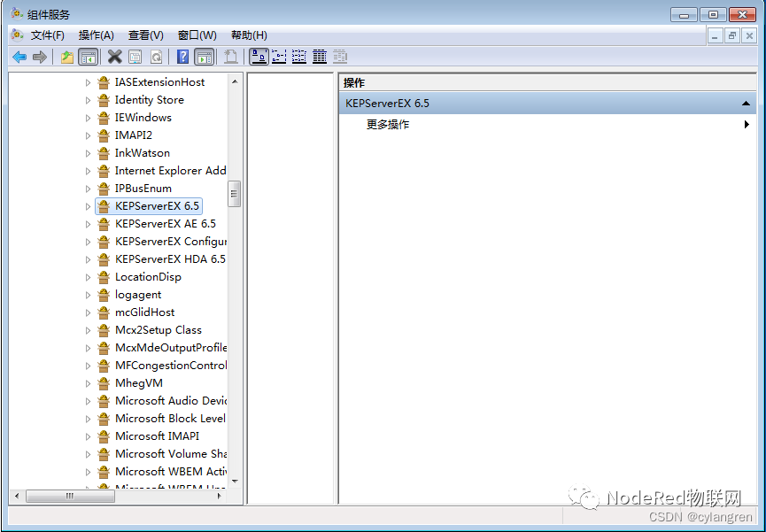Select the Microsoft Audio Devic tree item

(x=171, y=401)
